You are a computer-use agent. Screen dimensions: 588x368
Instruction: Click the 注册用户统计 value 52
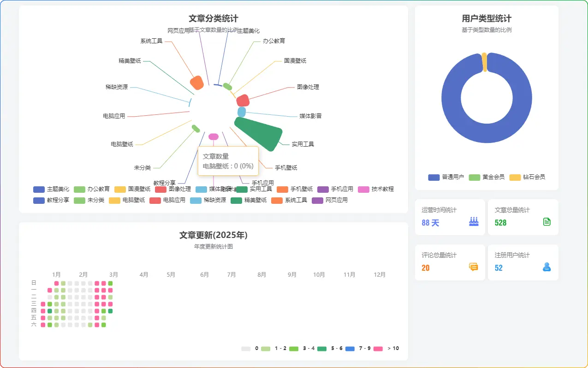point(499,268)
